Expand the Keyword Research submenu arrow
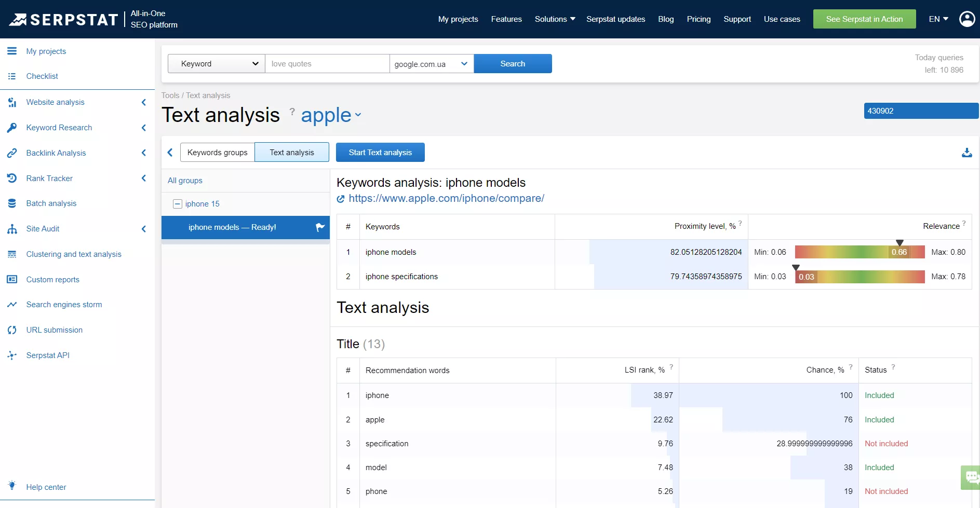Viewport: 980px width, 508px height. coord(144,128)
